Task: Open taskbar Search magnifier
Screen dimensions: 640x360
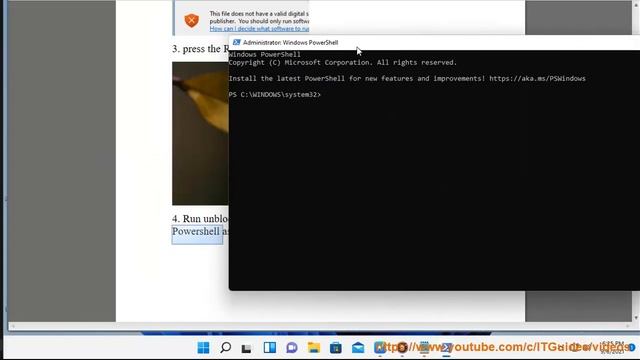Action: coord(225,347)
